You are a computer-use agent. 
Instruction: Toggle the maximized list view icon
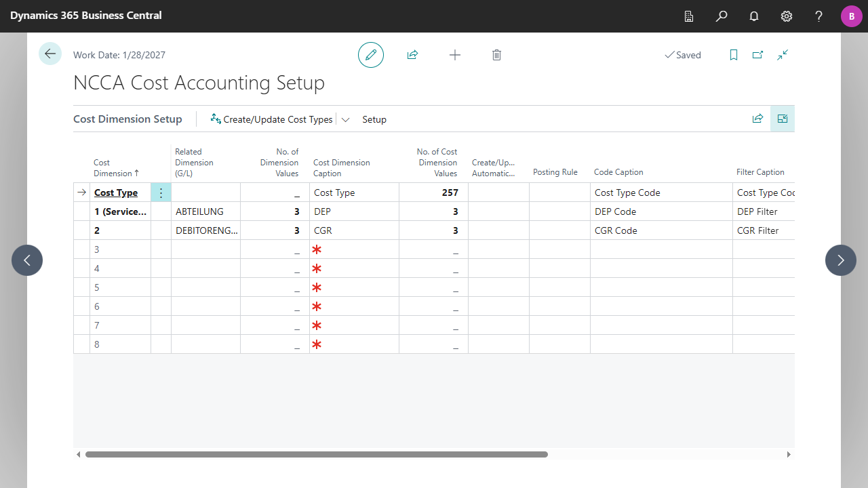point(783,119)
